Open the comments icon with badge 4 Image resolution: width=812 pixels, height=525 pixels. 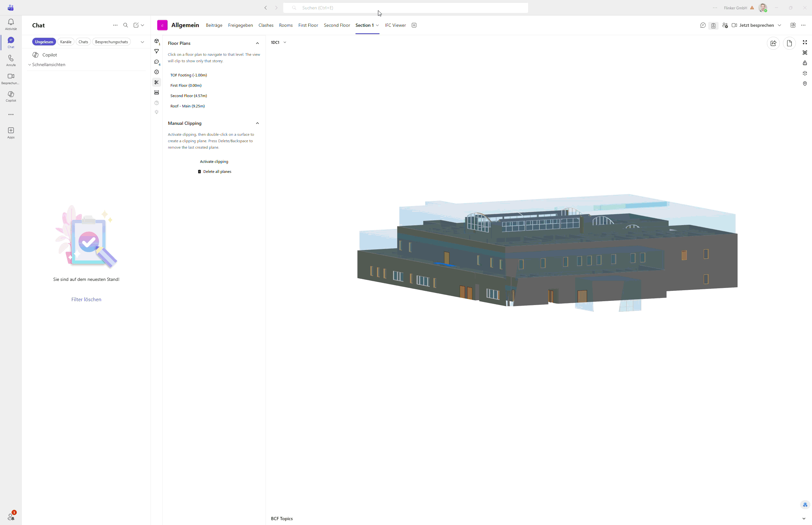(157, 62)
